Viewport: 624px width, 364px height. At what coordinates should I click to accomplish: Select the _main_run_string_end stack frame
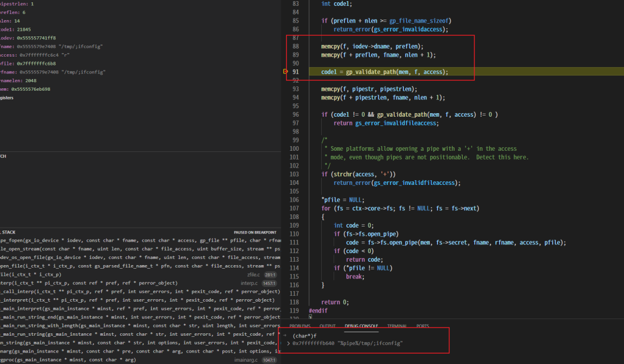pos(140,317)
